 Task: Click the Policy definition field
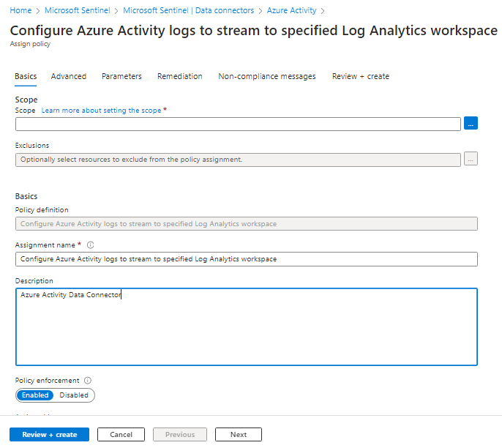click(246, 224)
